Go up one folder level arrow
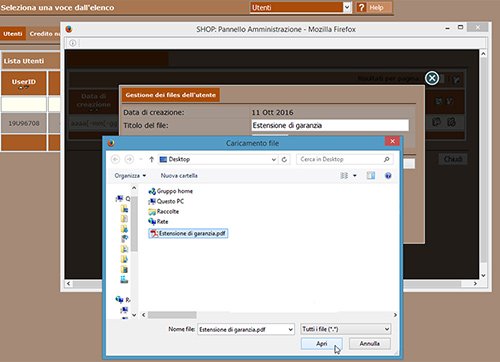This screenshot has width=500, height=362. click(151, 159)
